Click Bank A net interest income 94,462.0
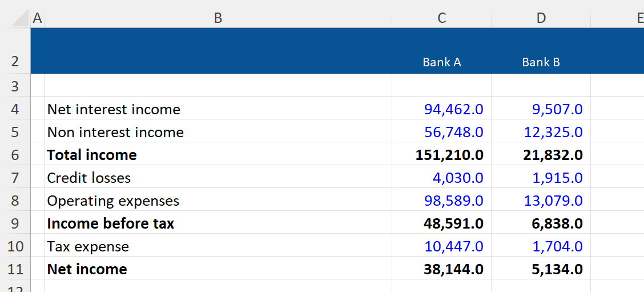Viewport: 644px width, 292px height. pos(453,109)
